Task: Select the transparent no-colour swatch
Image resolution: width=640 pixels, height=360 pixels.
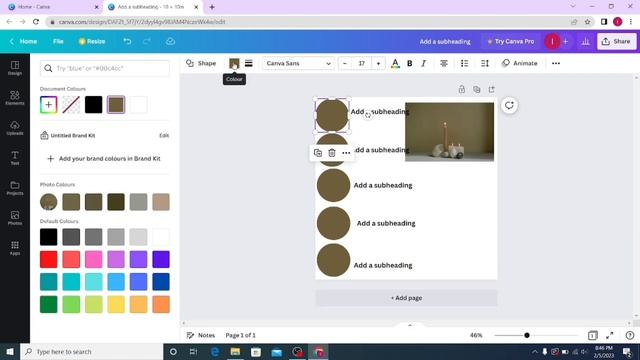Action: 71,105
